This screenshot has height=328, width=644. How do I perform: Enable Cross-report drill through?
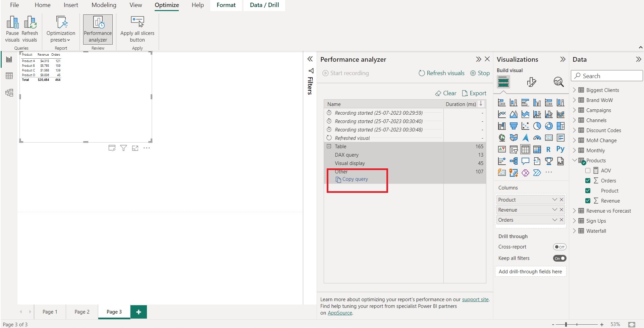(x=559, y=247)
